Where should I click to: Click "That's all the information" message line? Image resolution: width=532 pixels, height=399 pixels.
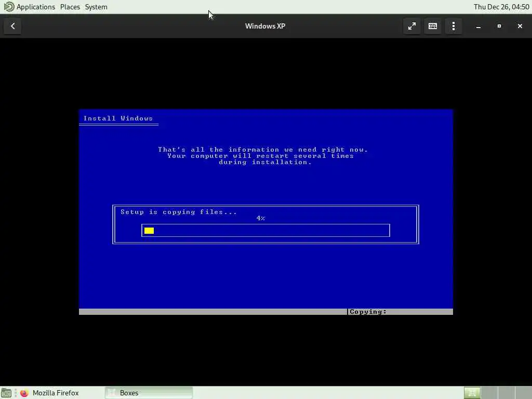(262, 150)
